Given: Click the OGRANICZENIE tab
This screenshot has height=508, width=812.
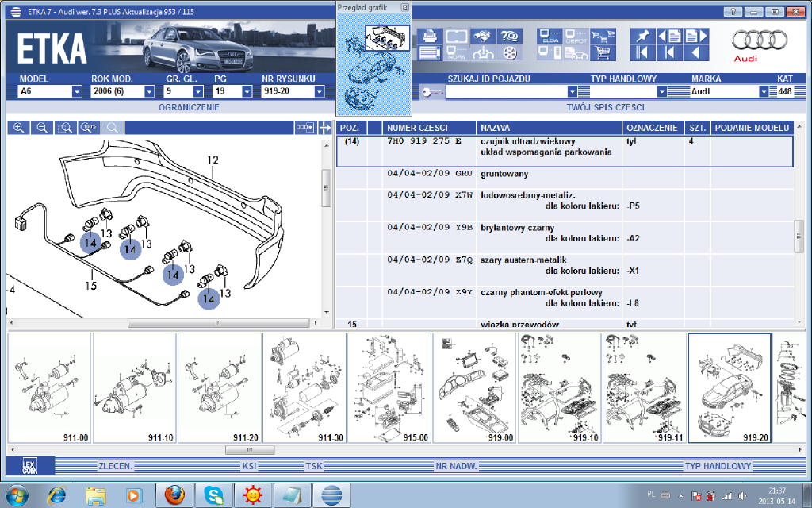Looking at the screenshot, I should pyautogui.click(x=189, y=107).
